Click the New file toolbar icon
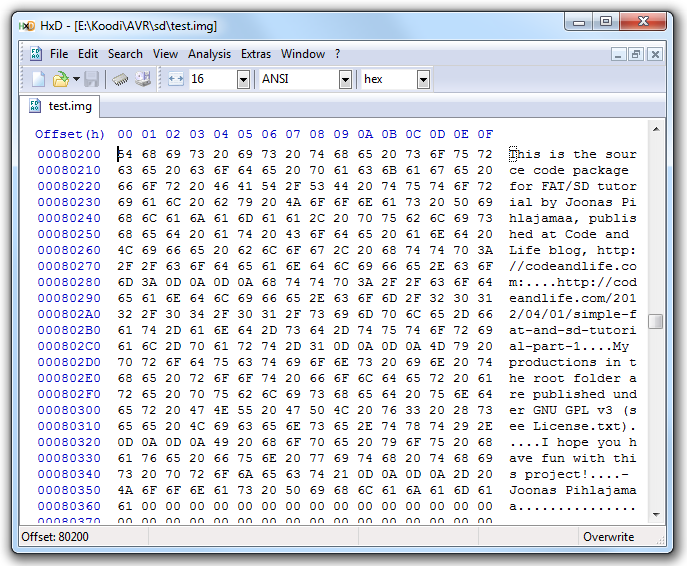 click(x=39, y=79)
